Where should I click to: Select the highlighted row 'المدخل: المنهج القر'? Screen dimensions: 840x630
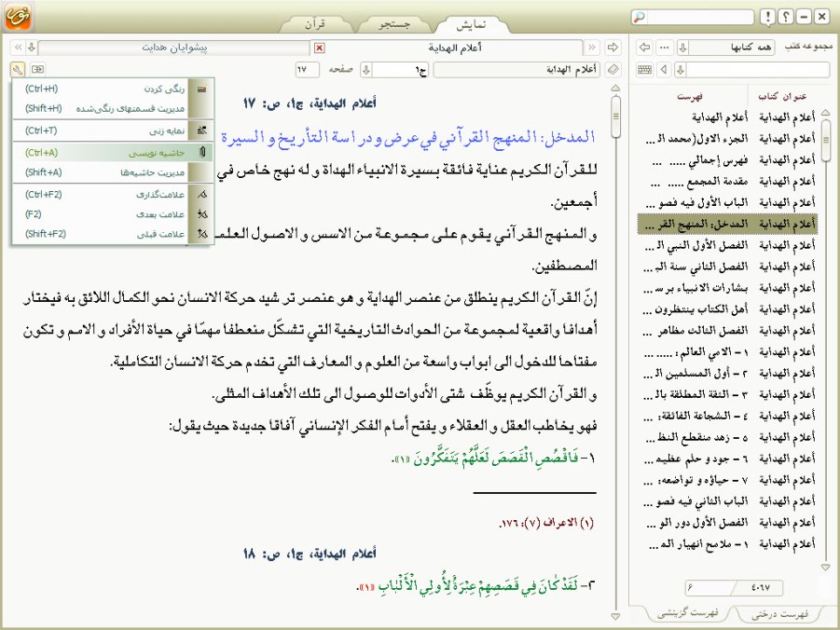tap(727, 224)
